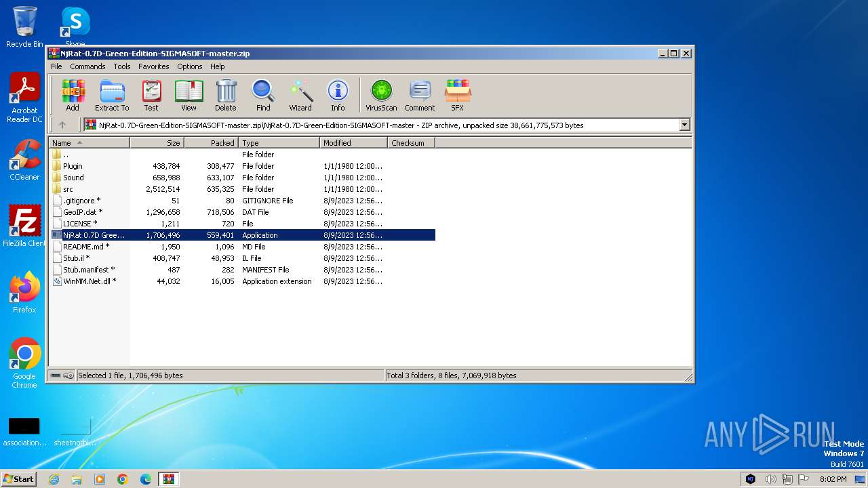The width and height of the screenshot is (868, 488).
Task: Click the key icon in status bar
Action: [68, 375]
